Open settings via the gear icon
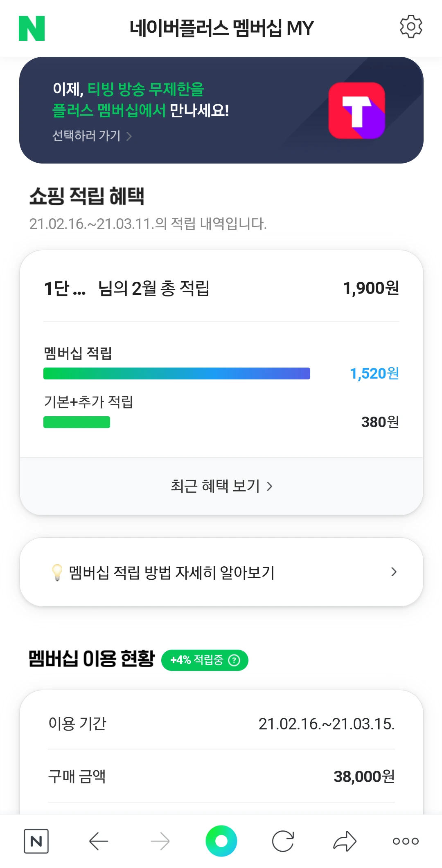 click(x=410, y=27)
